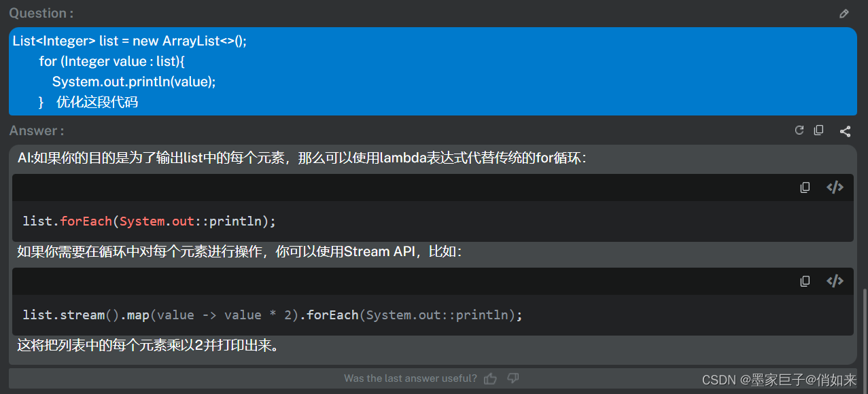Copy the whole answer using the copy icon
868x394 pixels.
(x=818, y=130)
